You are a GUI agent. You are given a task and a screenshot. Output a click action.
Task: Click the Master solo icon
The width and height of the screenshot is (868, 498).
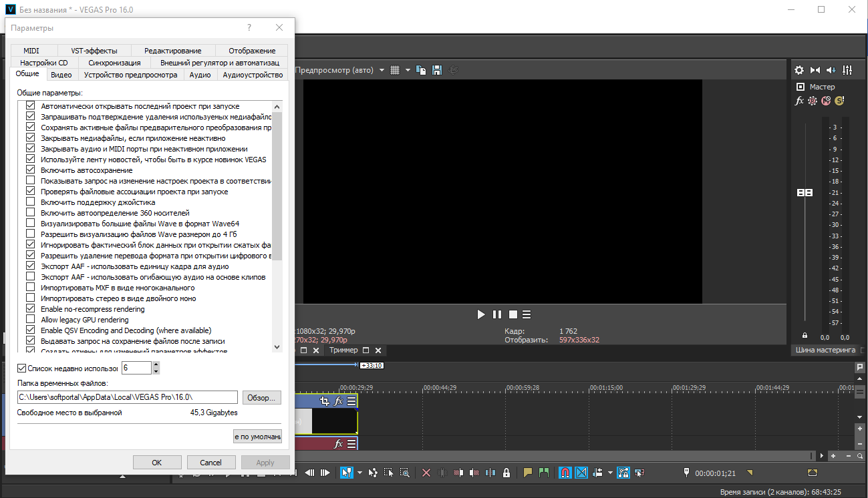pos(839,101)
